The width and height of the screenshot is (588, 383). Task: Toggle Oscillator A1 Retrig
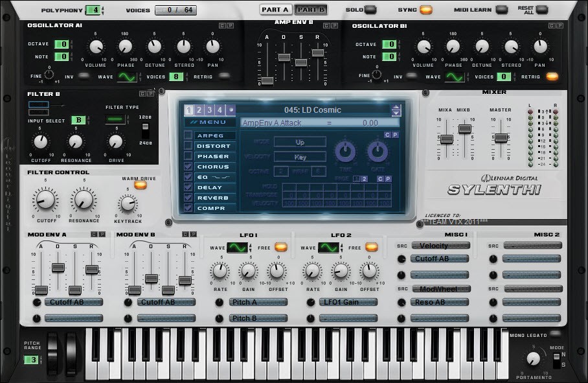225,76
